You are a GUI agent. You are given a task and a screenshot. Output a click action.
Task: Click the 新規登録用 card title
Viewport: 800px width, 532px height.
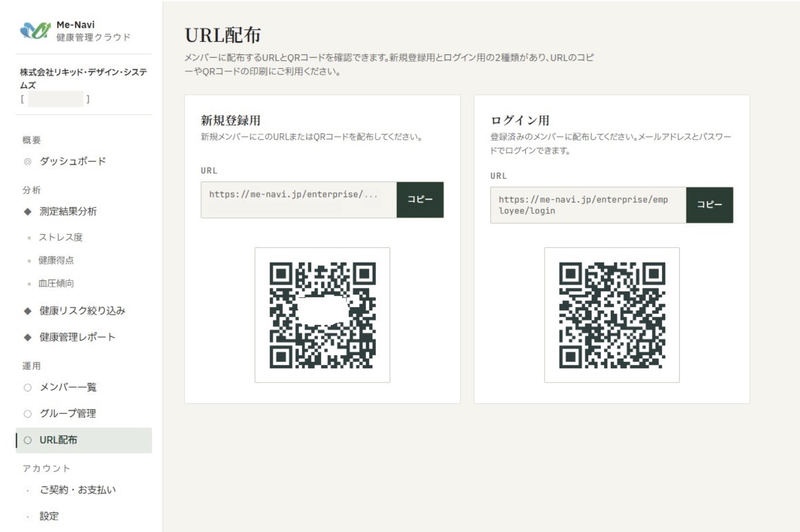(230, 120)
